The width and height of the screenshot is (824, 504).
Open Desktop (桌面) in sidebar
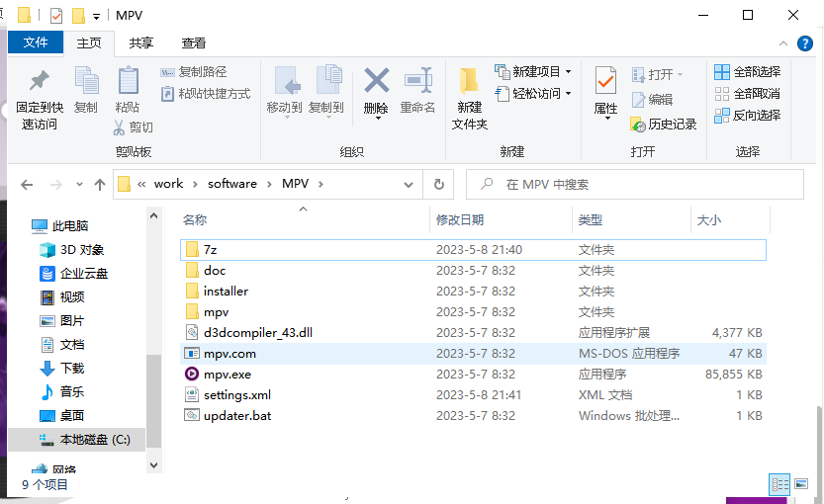(x=62, y=416)
